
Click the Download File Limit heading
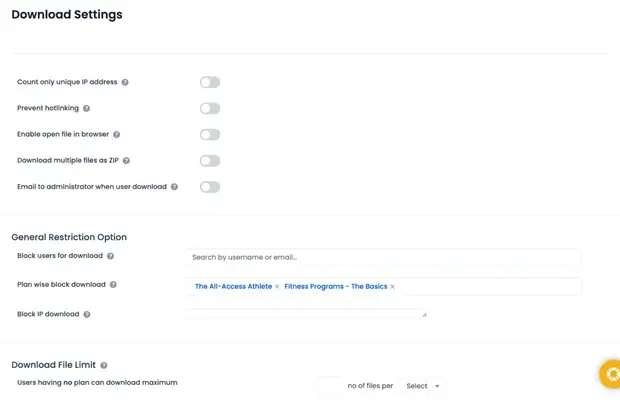click(x=53, y=365)
